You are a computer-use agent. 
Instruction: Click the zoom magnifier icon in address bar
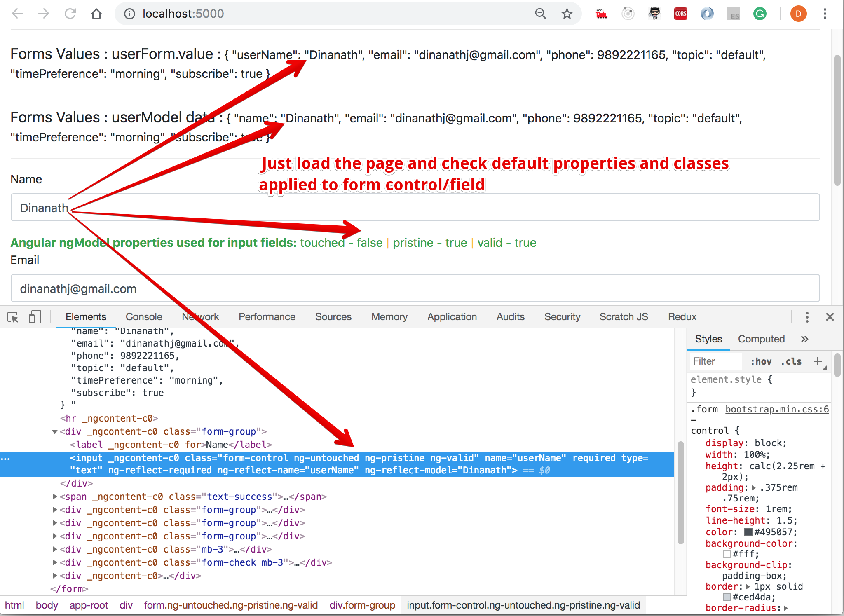tap(540, 14)
